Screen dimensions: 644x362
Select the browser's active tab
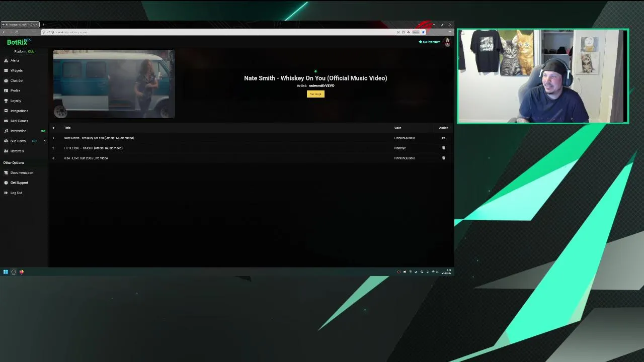point(20,24)
